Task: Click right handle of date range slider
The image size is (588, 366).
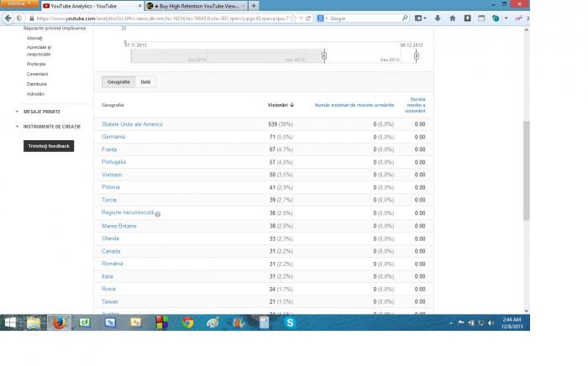Action: coord(417,55)
